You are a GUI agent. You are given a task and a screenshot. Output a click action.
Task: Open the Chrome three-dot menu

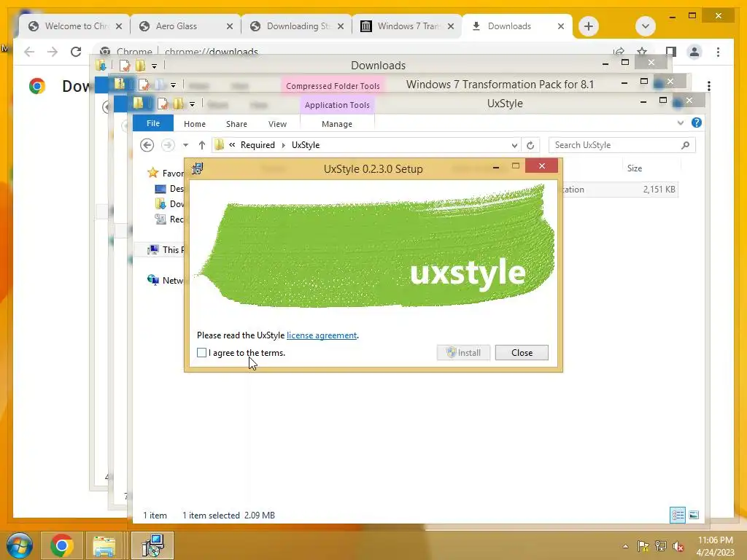(718, 52)
